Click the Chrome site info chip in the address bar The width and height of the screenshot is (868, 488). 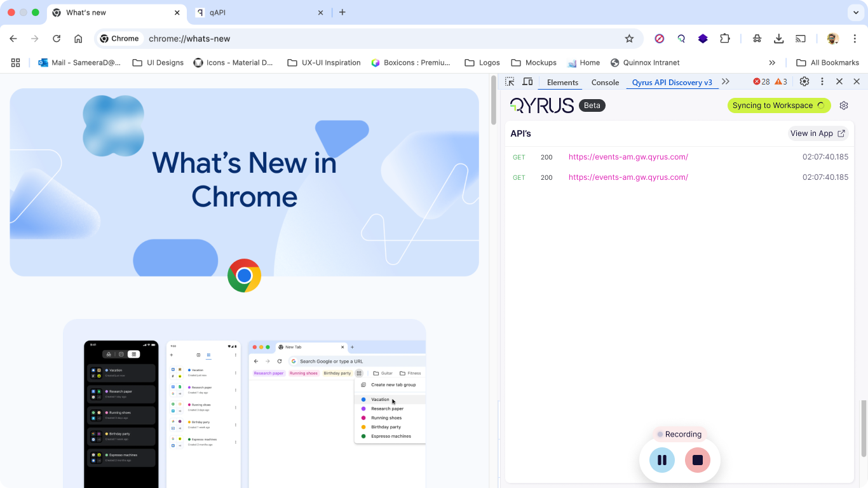119,39
